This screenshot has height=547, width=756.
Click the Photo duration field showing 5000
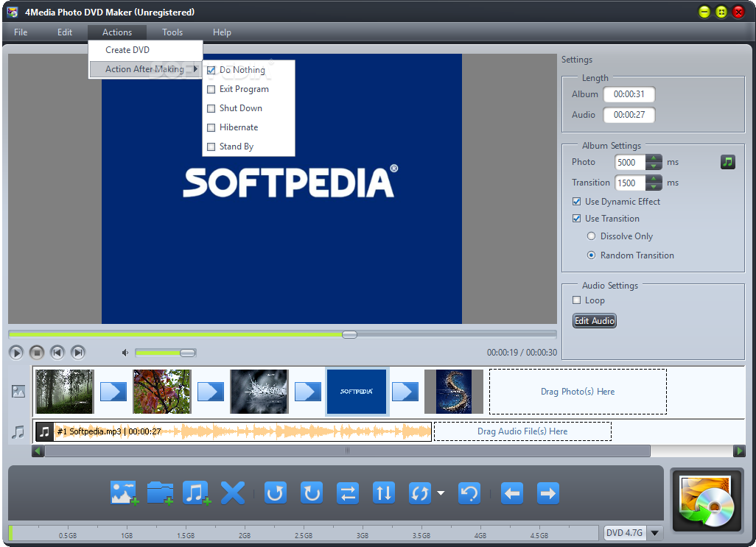pyautogui.click(x=630, y=162)
